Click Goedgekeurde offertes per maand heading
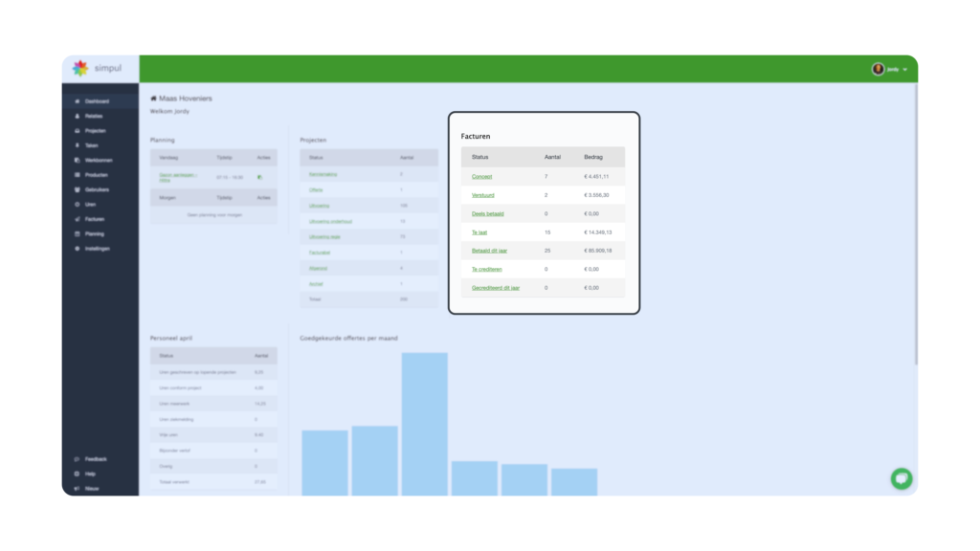Image resolution: width=980 pixels, height=551 pixels. (348, 338)
